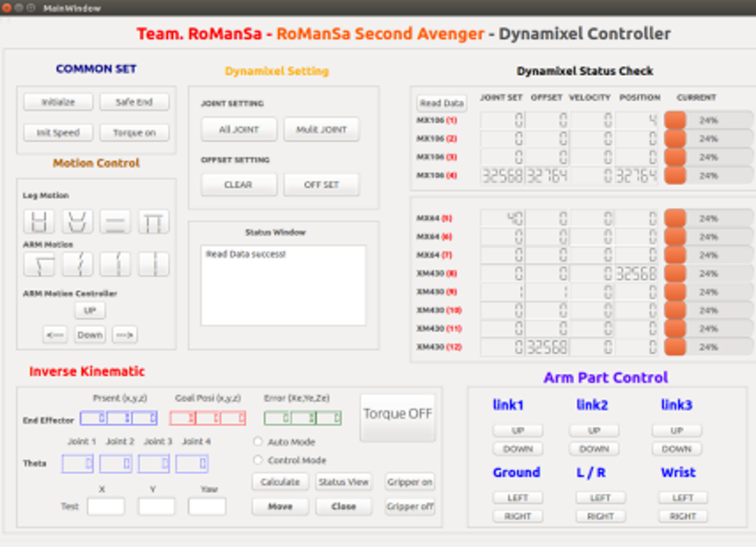Click inside the Status Window text box
Image resolution: width=756 pixels, height=547 pixels.
coord(283,285)
